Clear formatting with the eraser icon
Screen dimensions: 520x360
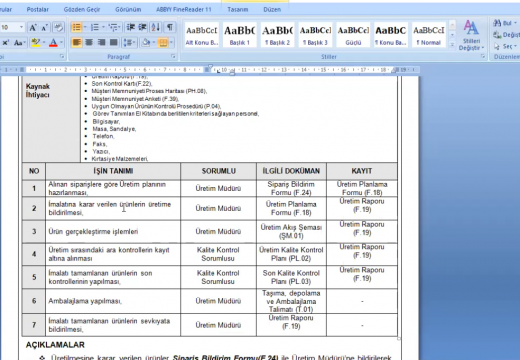(x=58, y=27)
